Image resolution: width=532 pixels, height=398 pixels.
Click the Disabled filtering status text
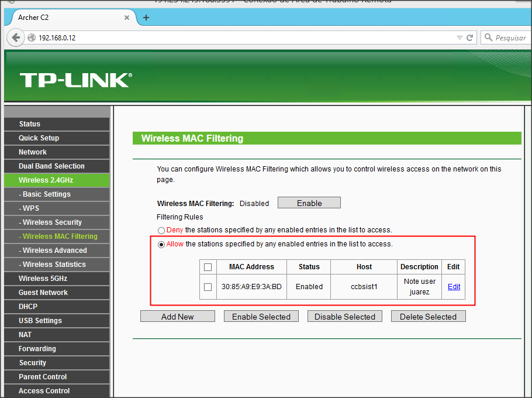[254, 204]
